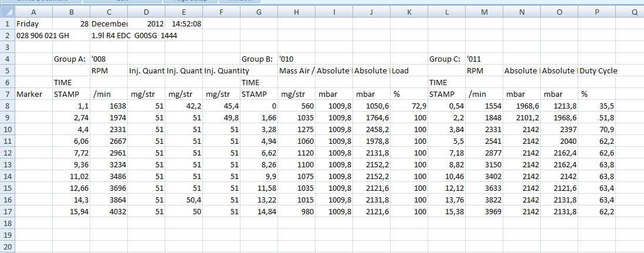Image resolution: width=644 pixels, height=253 pixels.
Task: Select row 17 header
Action: coord(7,211)
